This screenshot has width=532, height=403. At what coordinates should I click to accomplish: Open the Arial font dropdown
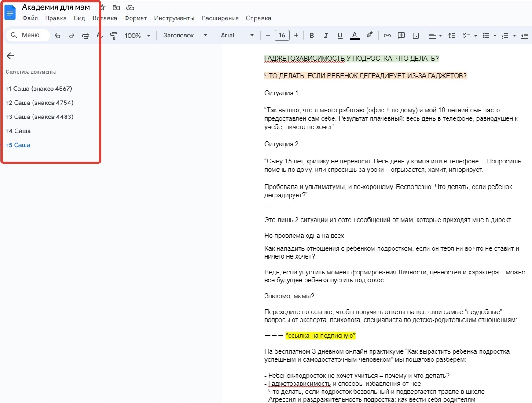(237, 36)
